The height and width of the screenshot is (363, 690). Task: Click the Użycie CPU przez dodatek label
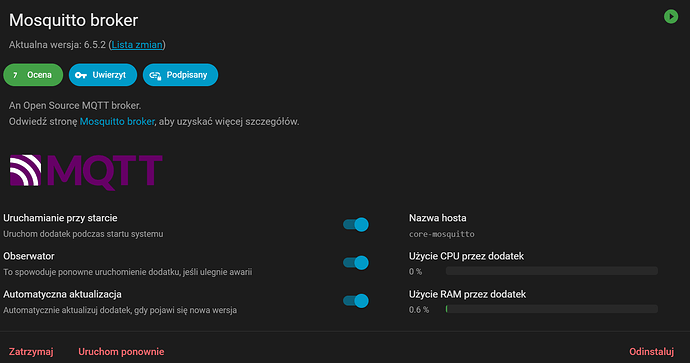point(466,256)
